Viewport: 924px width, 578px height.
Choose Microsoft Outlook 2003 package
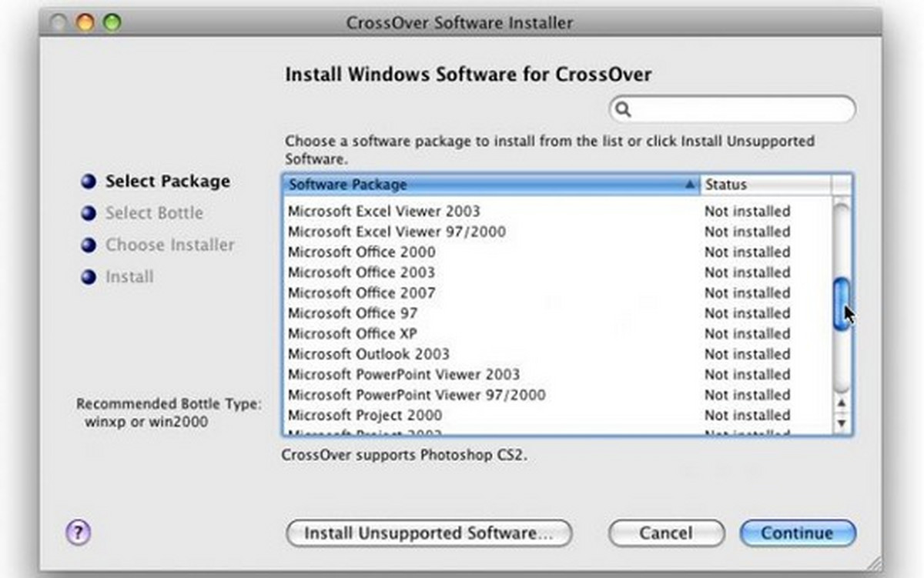click(x=369, y=354)
